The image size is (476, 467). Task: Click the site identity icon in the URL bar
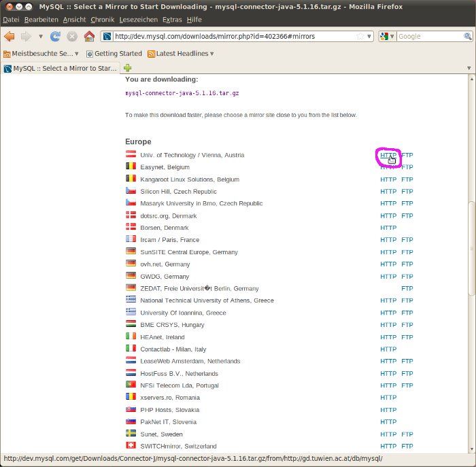[x=107, y=37]
